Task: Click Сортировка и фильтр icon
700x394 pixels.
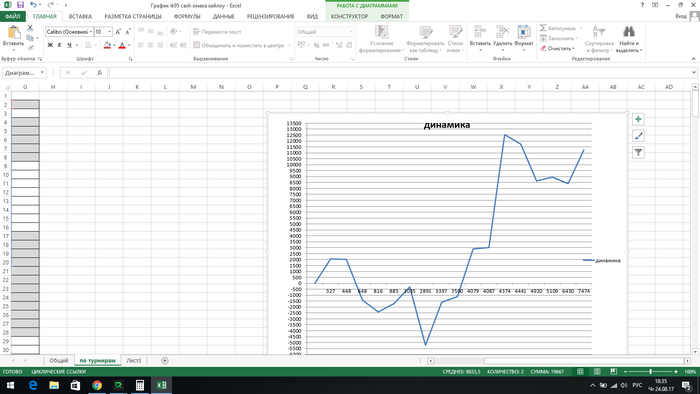Action: 599,32
